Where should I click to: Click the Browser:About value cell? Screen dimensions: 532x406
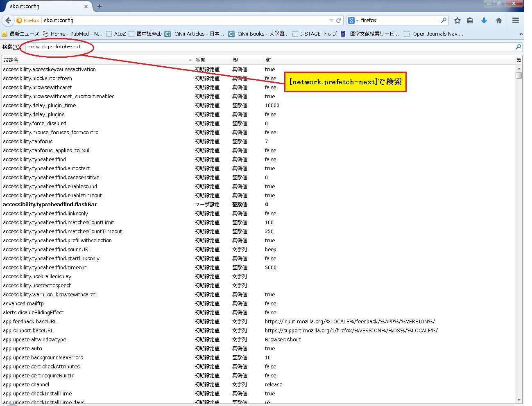tap(283, 340)
